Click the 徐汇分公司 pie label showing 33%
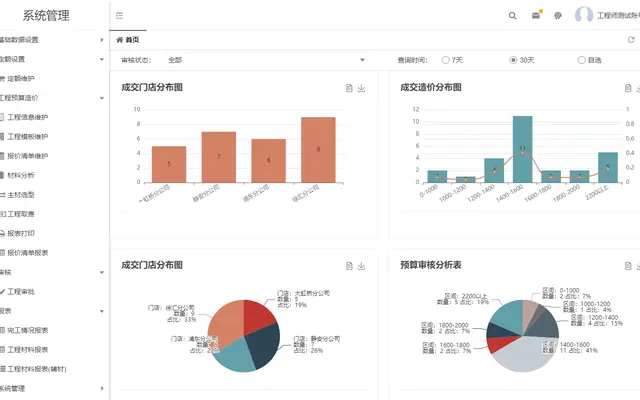 coord(171,313)
